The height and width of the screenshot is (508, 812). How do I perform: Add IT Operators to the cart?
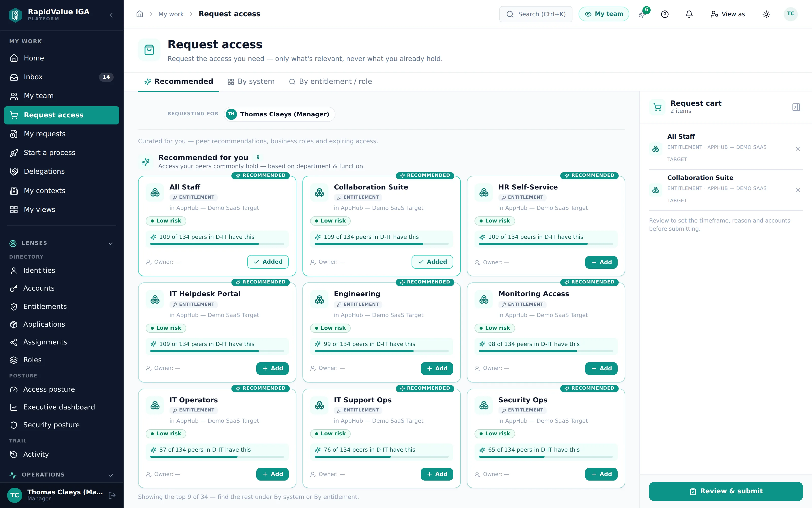pyautogui.click(x=272, y=474)
